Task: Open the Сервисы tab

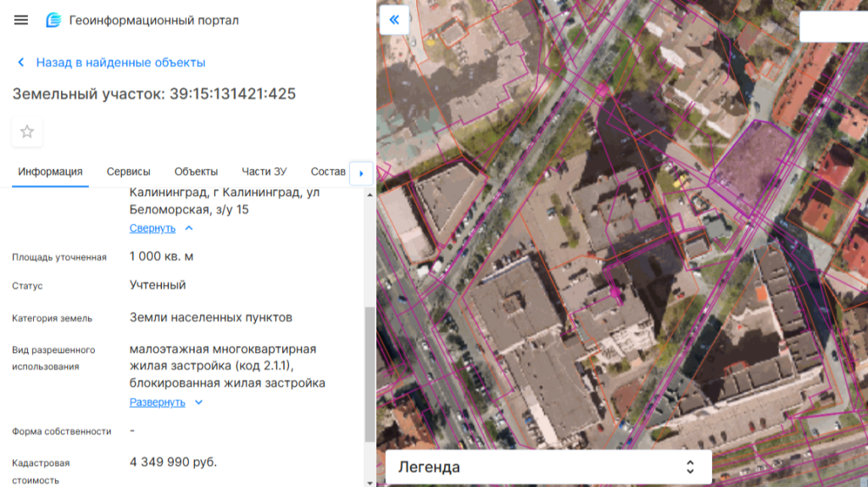Action: [128, 171]
